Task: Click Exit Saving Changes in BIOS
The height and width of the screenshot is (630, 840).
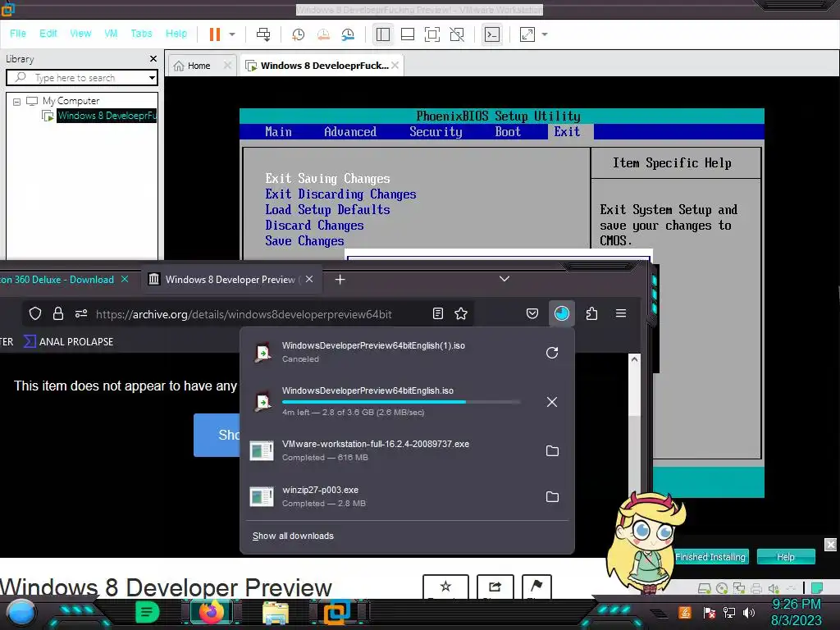Action: coord(328,178)
